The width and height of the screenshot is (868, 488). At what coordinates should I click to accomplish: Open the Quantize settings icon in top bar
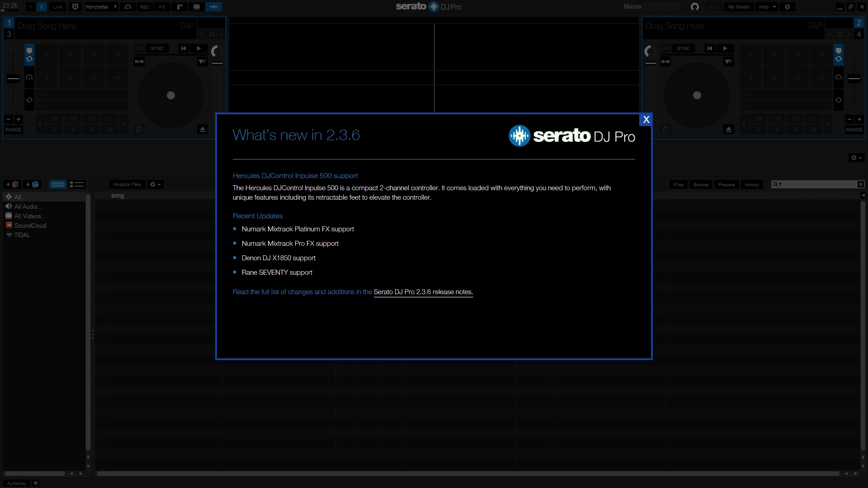(75, 7)
